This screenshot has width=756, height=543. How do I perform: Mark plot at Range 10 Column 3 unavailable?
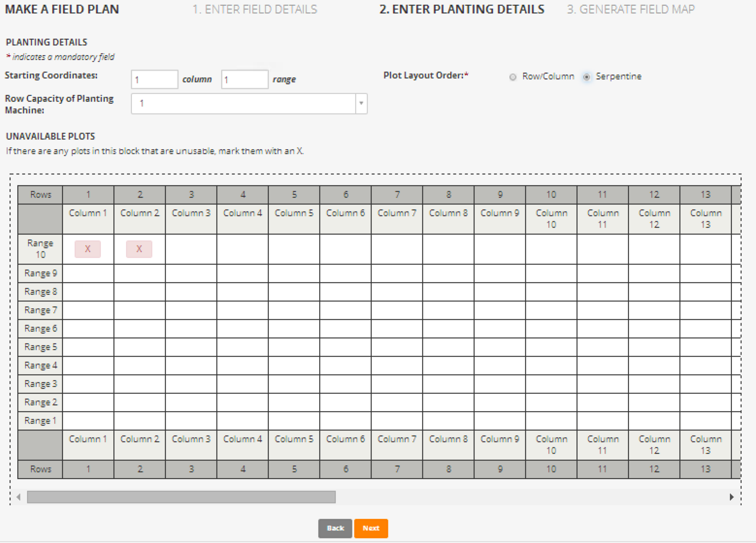191,249
